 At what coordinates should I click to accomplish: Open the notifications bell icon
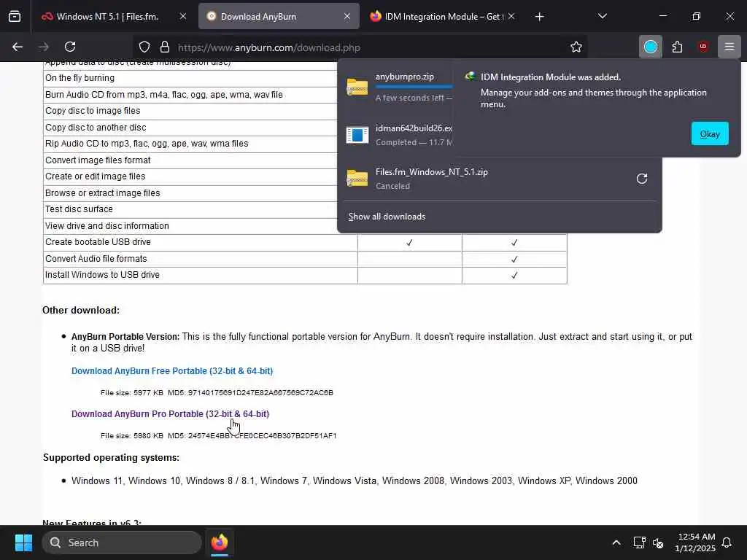727,542
